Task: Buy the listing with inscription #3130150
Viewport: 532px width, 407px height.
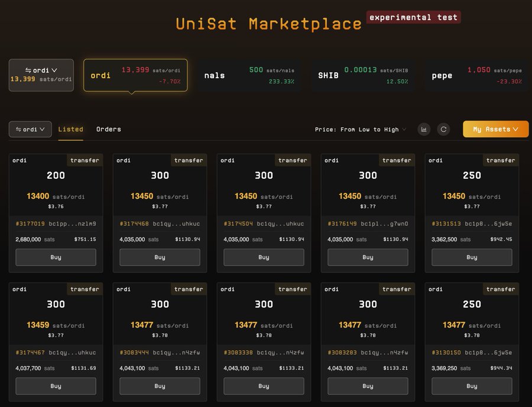Action: tap(472, 386)
